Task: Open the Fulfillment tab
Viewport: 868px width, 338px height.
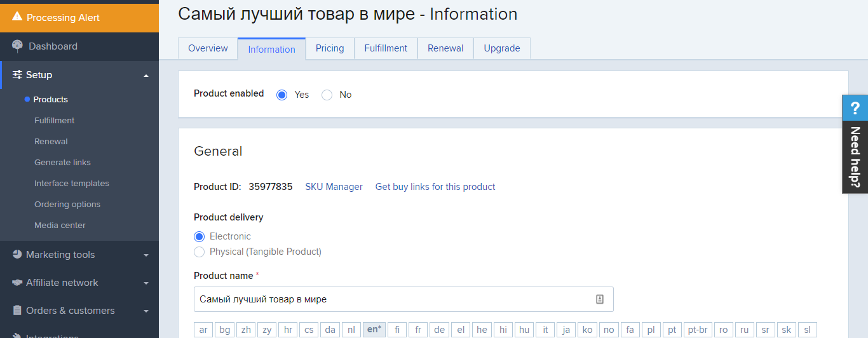Action: [385, 48]
